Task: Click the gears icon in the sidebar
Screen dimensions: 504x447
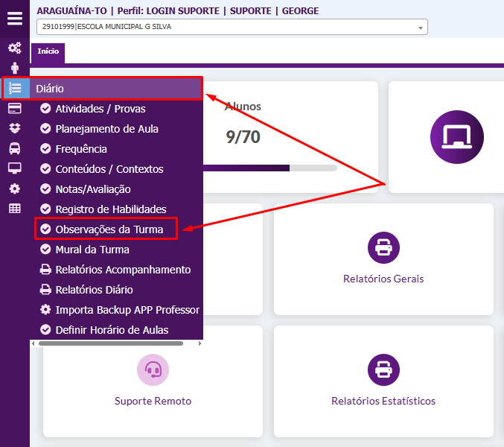Action: point(14,48)
